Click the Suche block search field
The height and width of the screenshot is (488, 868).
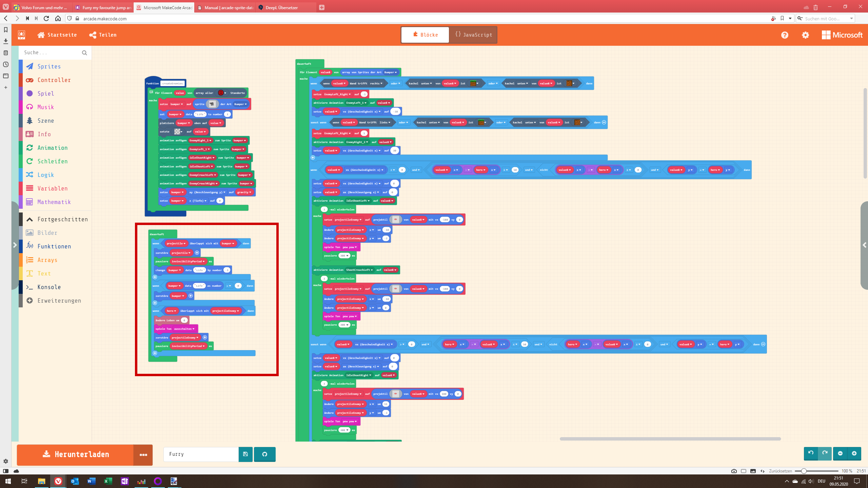(51, 53)
